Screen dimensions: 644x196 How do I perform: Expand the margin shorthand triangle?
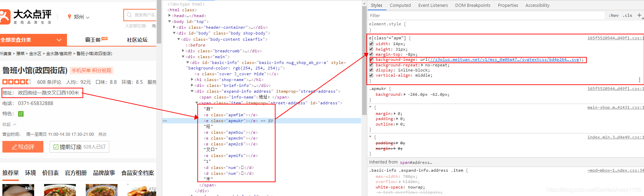(x=395, y=114)
